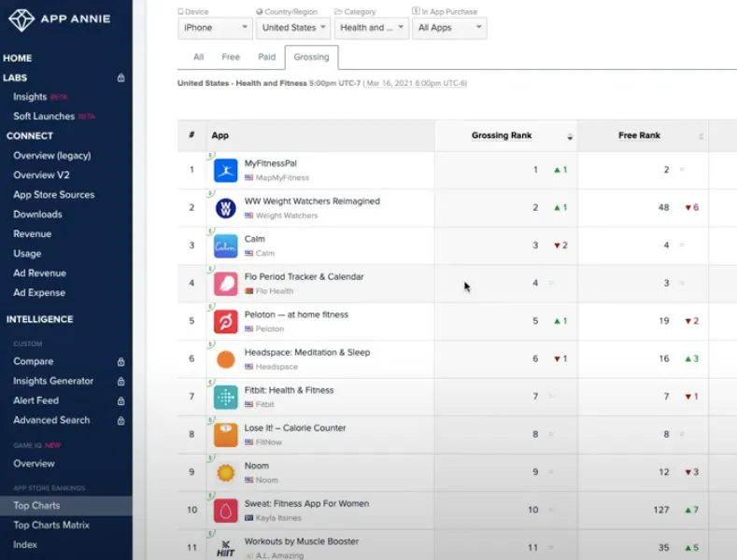Viewport: 737px width, 560px height.
Task: Open Advanced Search
Action: tap(51, 421)
